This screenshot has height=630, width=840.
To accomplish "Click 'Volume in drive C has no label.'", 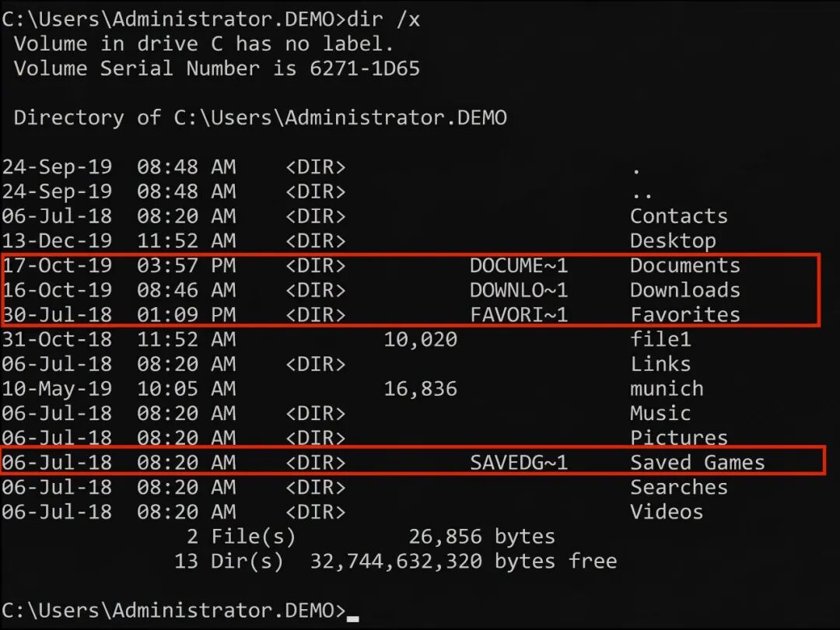I will (x=204, y=44).
